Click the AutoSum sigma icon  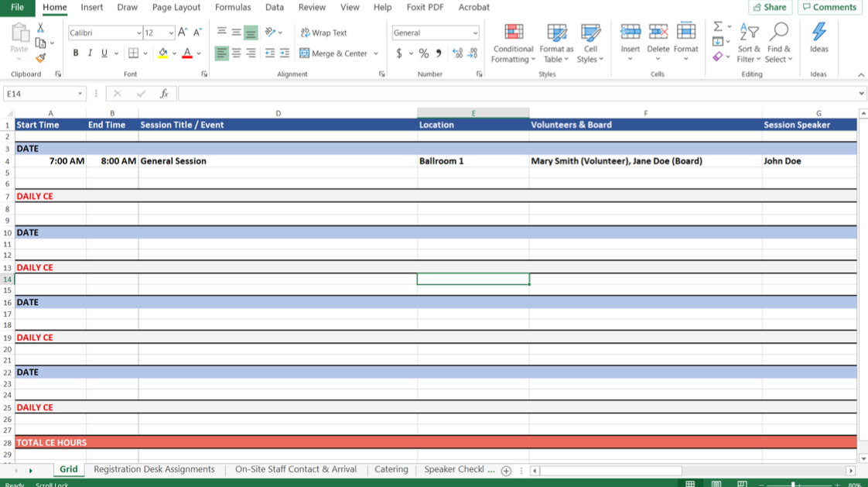[718, 26]
